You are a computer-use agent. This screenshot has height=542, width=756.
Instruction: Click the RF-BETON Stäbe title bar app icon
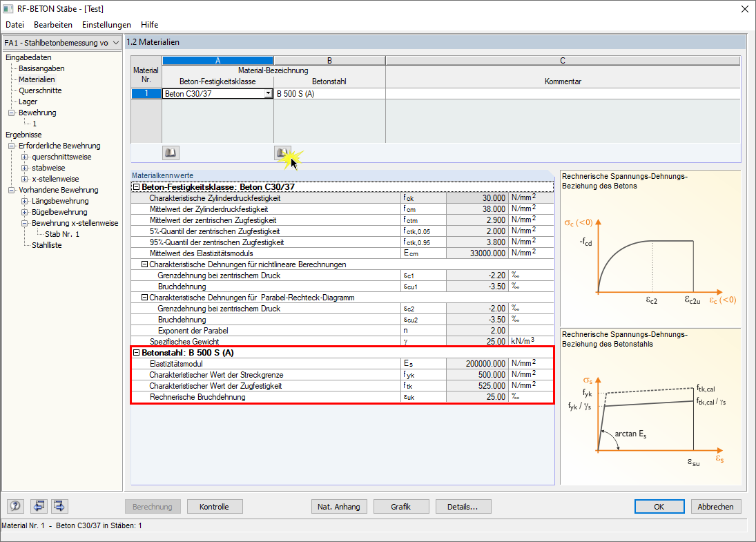tap(8, 9)
